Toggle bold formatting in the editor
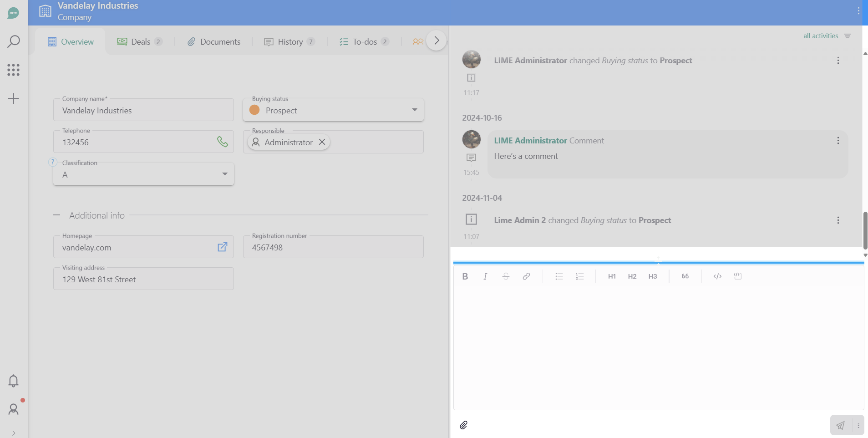Screen dimensions: 868x438 point(465,276)
